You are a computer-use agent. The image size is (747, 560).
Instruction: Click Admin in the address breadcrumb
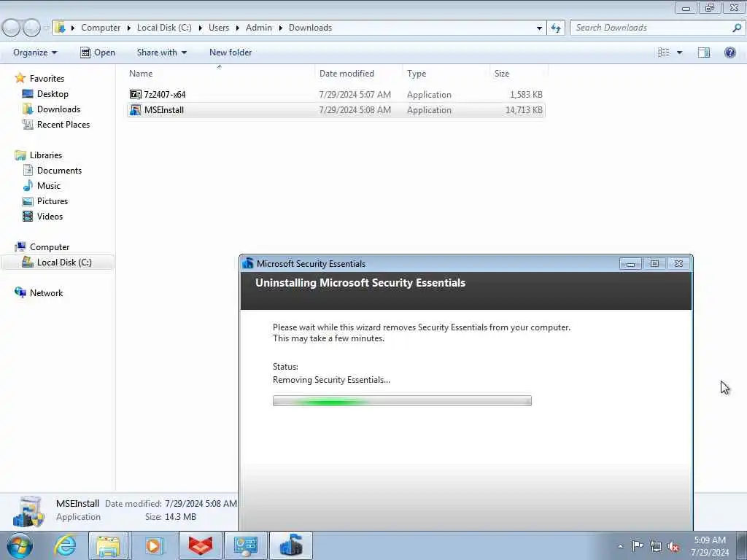click(x=259, y=28)
